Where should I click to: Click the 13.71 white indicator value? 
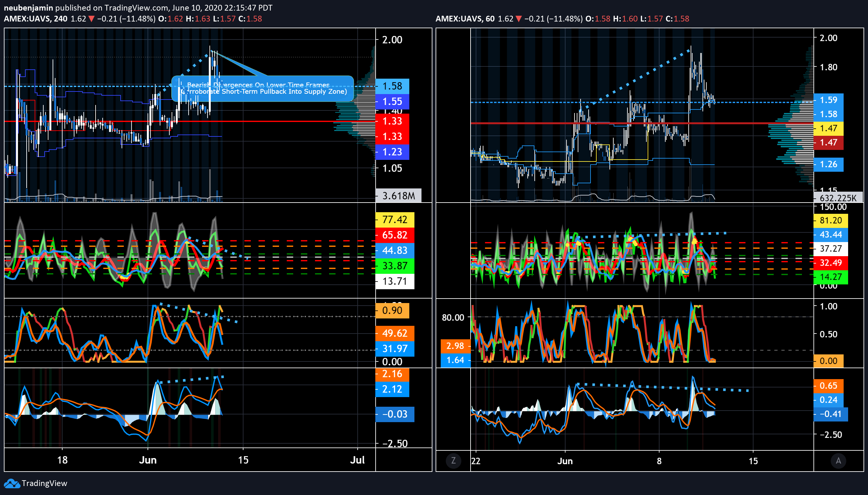tap(395, 281)
